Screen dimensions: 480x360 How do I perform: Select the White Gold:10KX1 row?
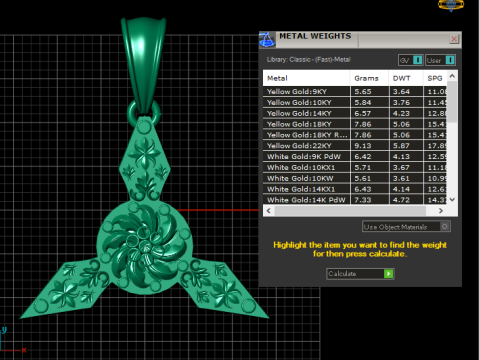tap(355, 167)
